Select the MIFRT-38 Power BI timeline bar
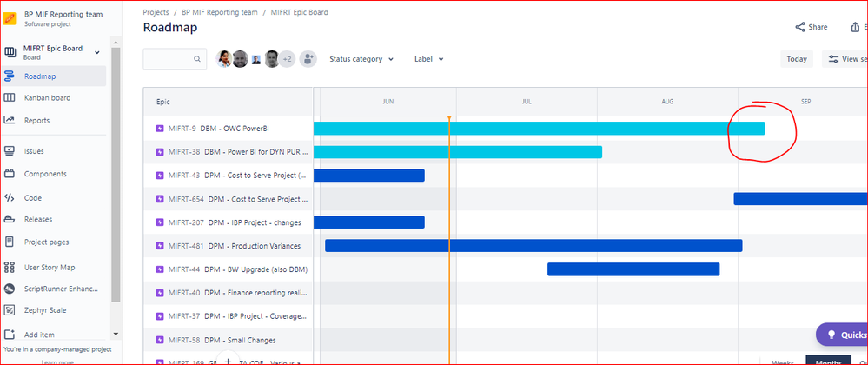Image resolution: width=868 pixels, height=365 pixels. click(x=458, y=152)
